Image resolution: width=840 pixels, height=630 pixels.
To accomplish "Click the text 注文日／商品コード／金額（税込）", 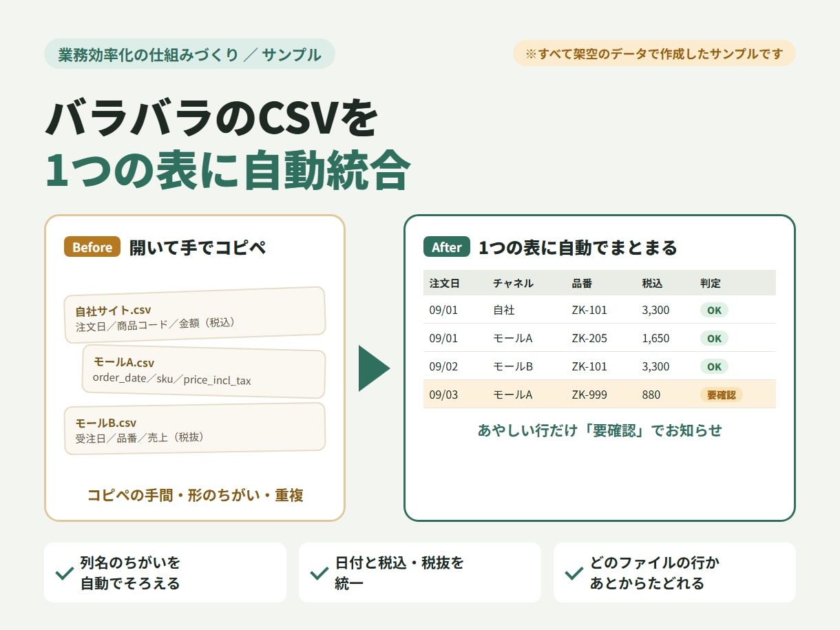I will 156,324.
